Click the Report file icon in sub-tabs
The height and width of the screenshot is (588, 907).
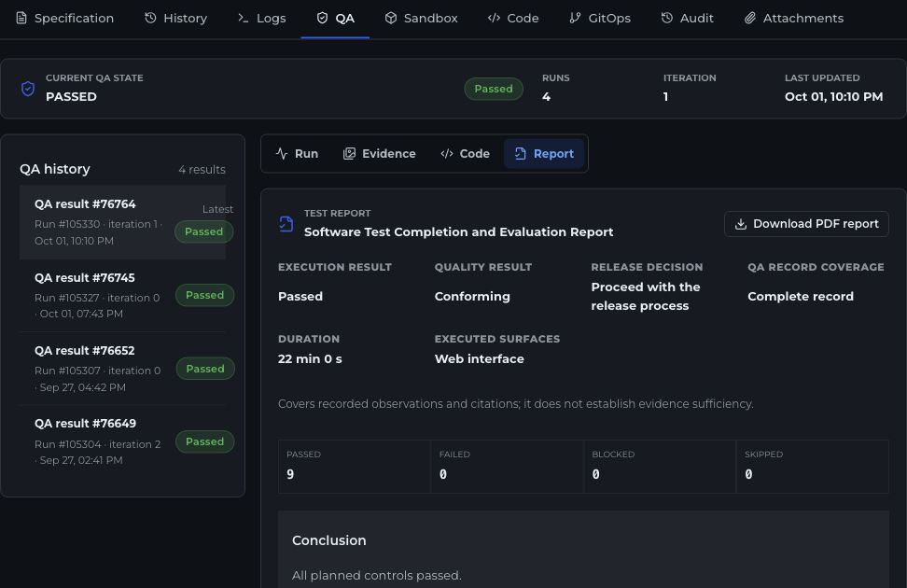point(521,153)
